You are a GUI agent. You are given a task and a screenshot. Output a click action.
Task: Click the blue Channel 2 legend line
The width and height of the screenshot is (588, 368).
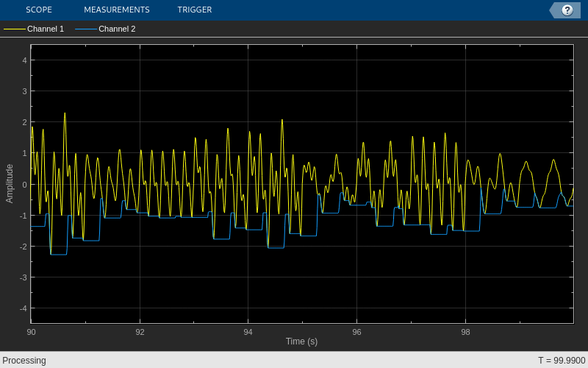click(86, 29)
